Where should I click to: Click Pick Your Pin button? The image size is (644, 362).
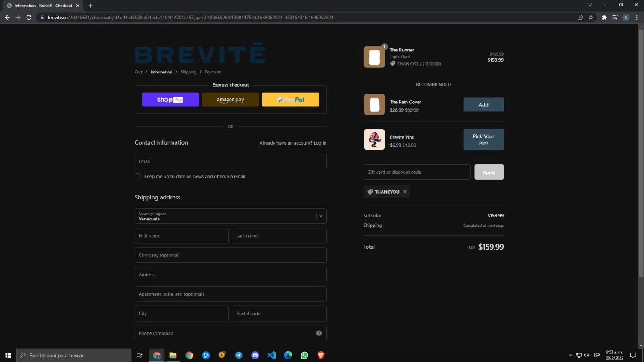click(x=483, y=139)
